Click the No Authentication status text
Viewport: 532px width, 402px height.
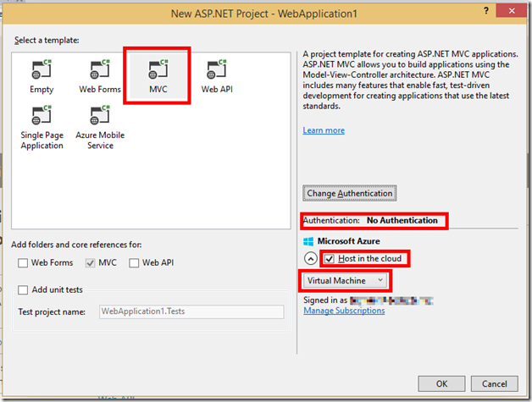[x=402, y=221]
